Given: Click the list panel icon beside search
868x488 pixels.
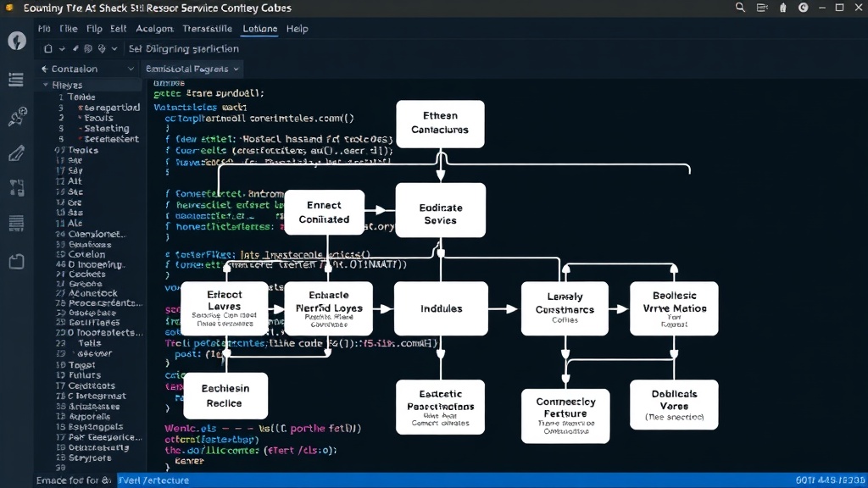Looking at the screenshot, I should click(762, 8).
